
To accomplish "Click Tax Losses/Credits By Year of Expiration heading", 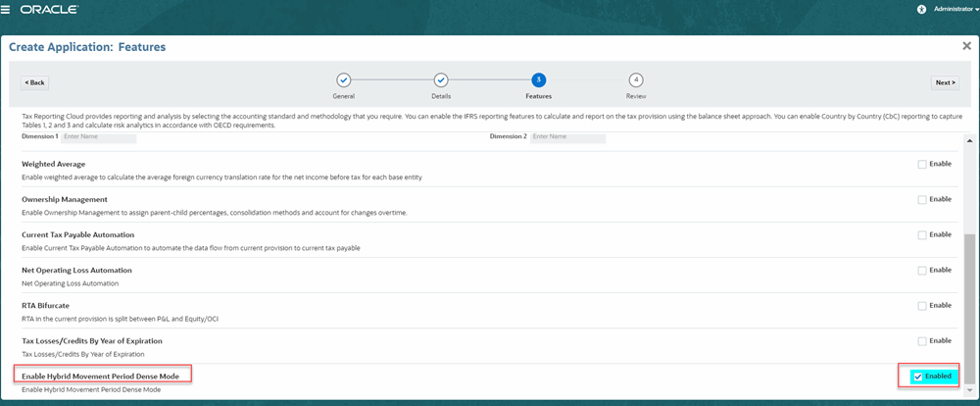I will coord(92,341).
